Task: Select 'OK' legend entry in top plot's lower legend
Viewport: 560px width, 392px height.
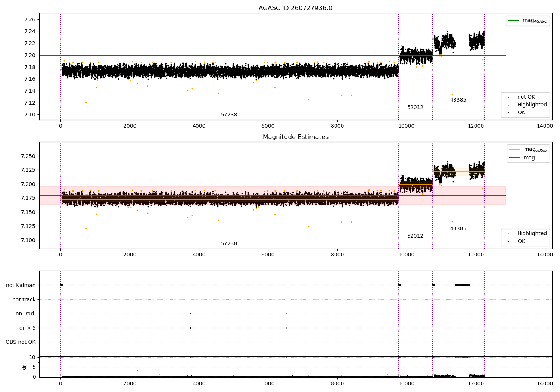Action: pos(521,113)
